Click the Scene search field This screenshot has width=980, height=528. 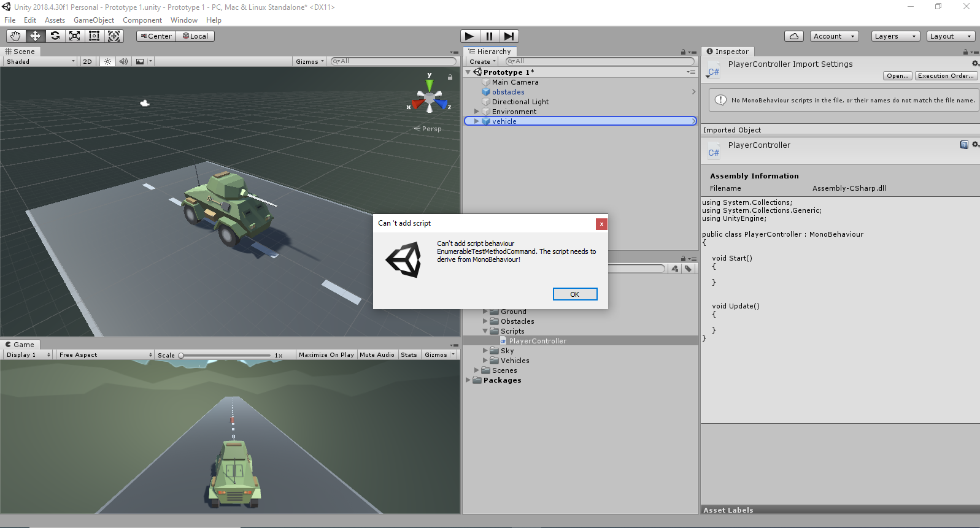point(393,61)
